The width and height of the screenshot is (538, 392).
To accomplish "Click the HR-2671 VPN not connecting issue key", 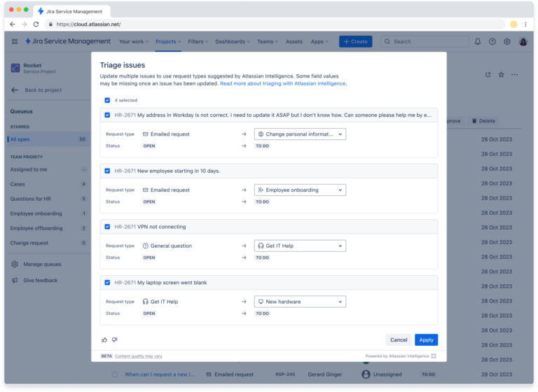I will click(125, 227).
